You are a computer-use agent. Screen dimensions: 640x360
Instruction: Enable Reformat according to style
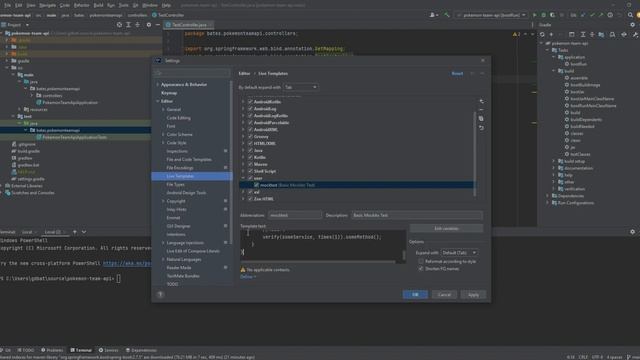421,261
